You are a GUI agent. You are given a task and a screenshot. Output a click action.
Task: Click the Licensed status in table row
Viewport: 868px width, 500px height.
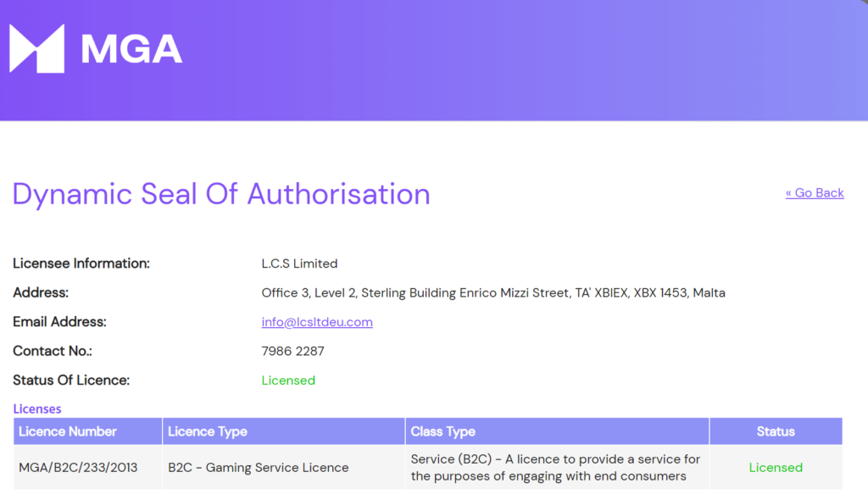(775, 468)
